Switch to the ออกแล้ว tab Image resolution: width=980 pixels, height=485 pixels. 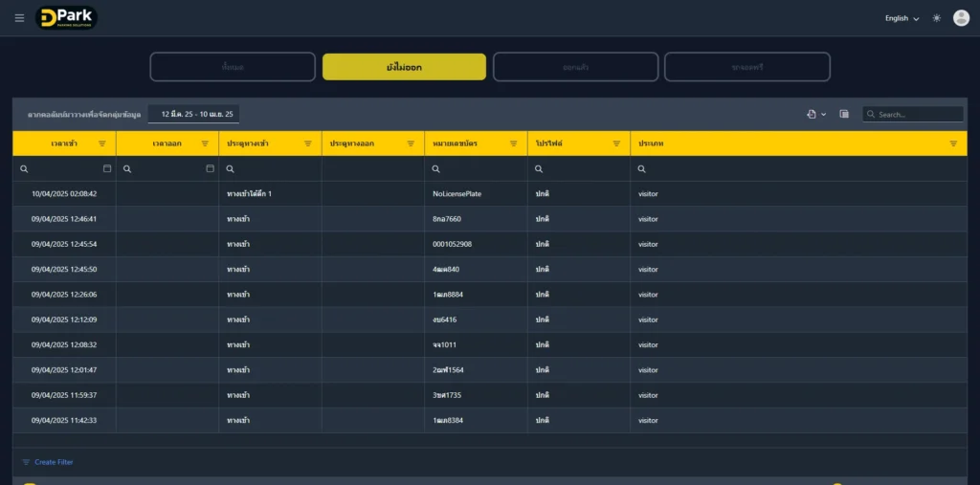575,67
